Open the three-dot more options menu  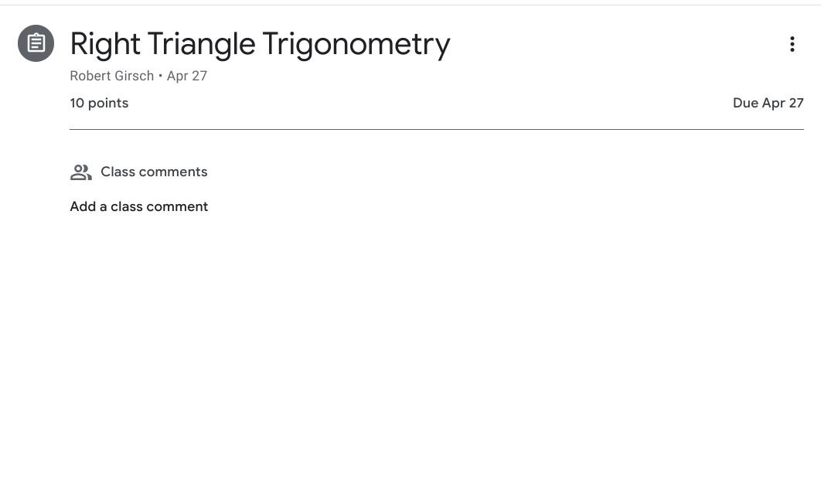(x=792, y=44)
